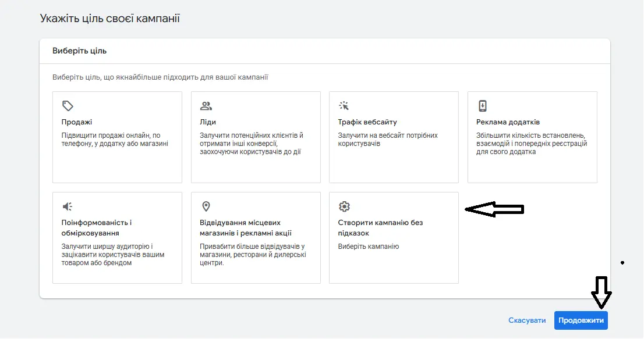Screen dimensions: 644x339
Task: Choose the Продажі goal title
Action: coord(77,122)
